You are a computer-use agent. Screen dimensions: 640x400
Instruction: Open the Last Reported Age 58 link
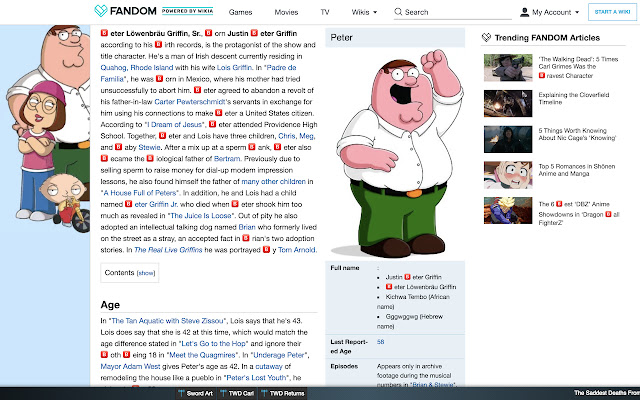[x=380, y=342]
